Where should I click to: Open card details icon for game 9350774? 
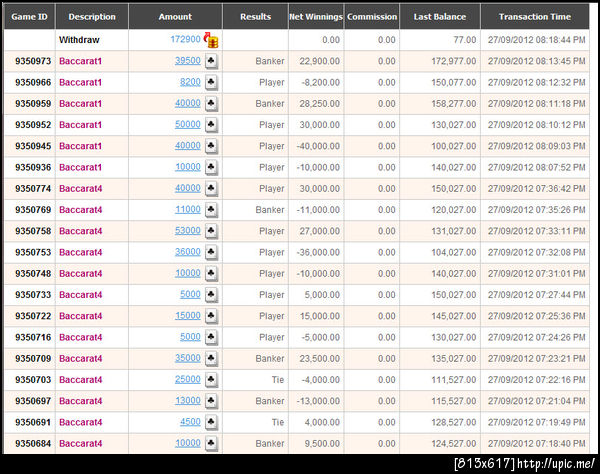(x=212, y=189)
